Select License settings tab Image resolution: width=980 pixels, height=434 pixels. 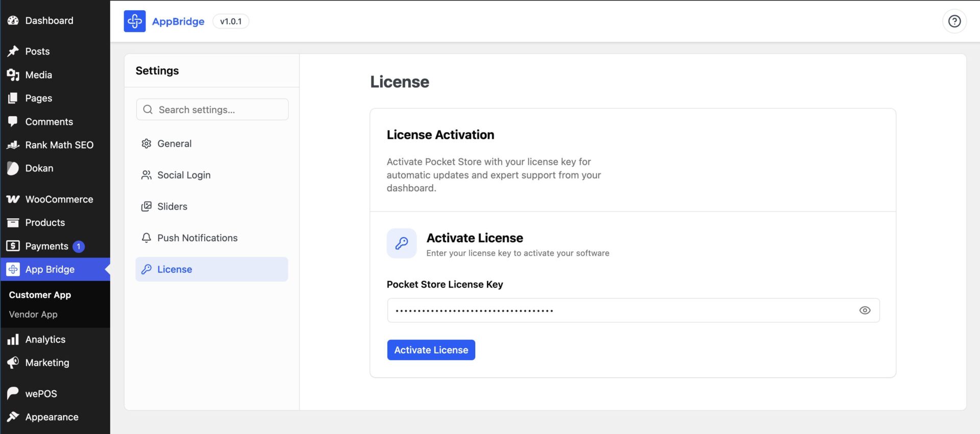[x=212, y=269]
